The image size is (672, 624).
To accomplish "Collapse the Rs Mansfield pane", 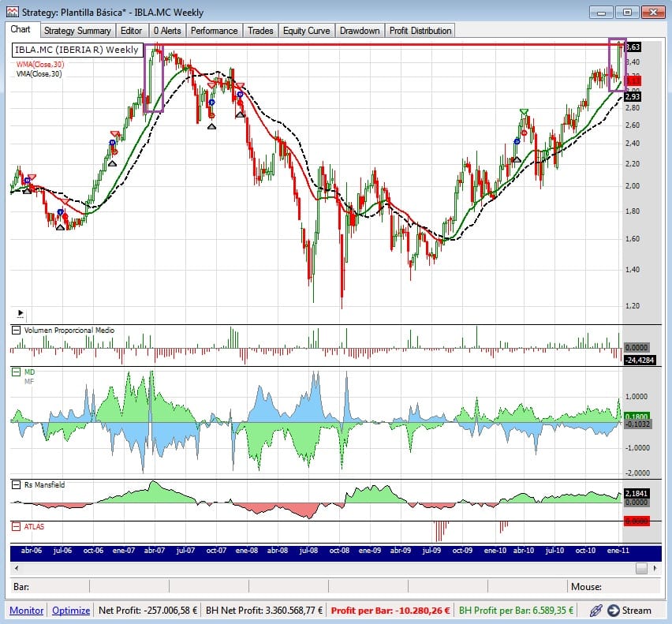I will pos(17,485).
